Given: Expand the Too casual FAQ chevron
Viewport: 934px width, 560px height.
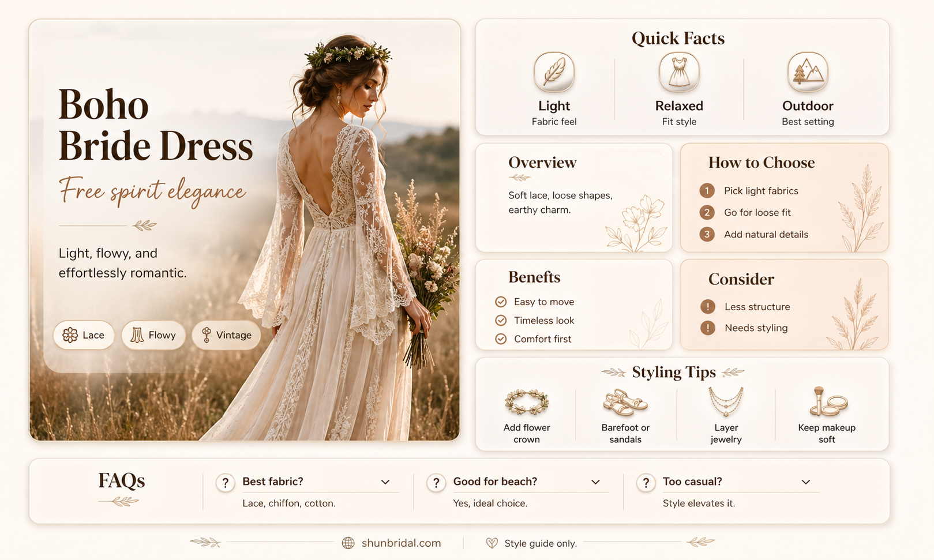Looking at the screenshot, I should pos(806,482).
